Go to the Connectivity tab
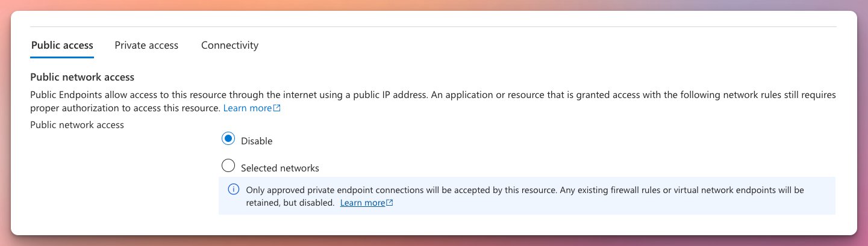This screenshot has height=246, width=868. 229,45
